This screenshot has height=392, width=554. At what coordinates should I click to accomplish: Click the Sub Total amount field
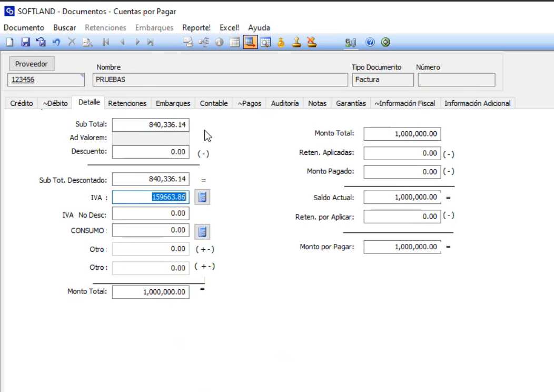[x=151, y=124]
